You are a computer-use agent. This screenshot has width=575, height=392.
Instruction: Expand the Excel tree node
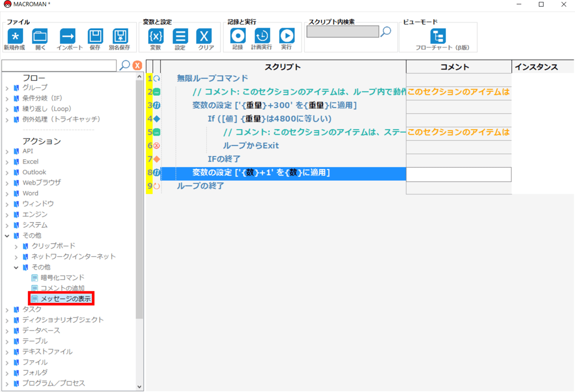[x=7, y=162]
